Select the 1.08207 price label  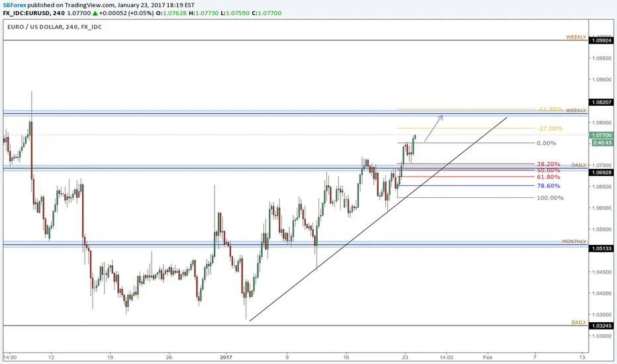pyautogui.click(x=602, y=103)
